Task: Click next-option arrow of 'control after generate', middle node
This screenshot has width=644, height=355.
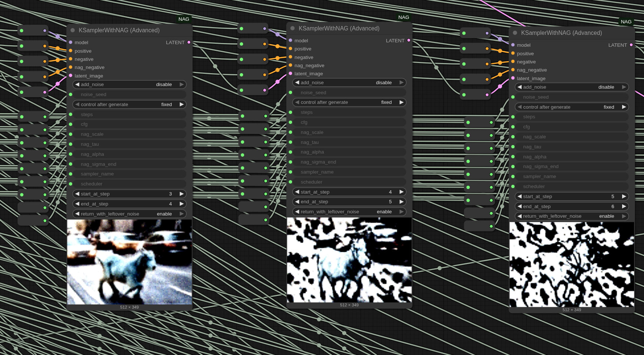Action: coord(402,102)
